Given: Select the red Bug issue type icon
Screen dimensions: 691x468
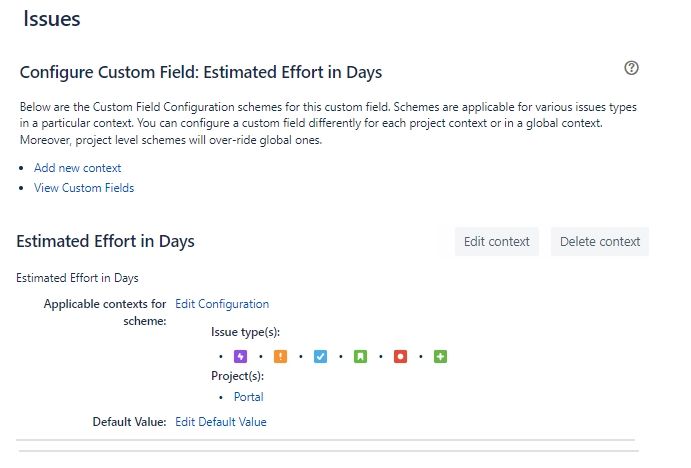Looking at the screenshot, I should click(400, 356).
